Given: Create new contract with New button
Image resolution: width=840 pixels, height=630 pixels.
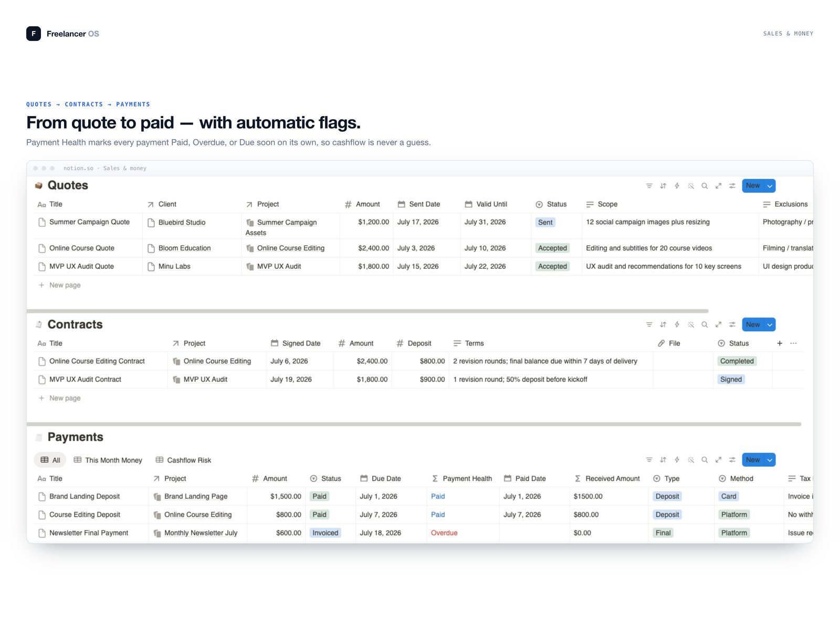Looking at the screenshot, I should 753,324.
